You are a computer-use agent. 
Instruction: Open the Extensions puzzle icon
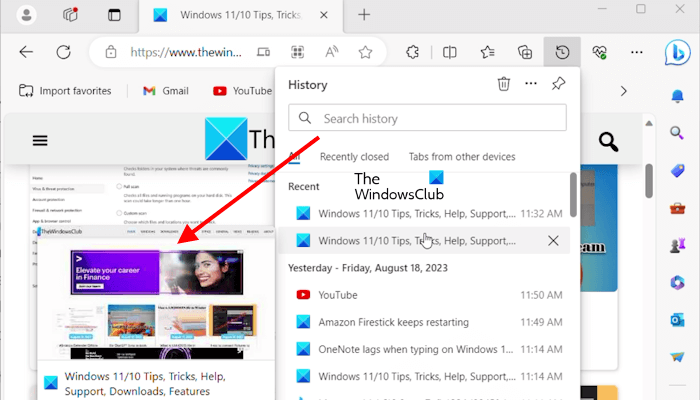[x=412, y=52]
